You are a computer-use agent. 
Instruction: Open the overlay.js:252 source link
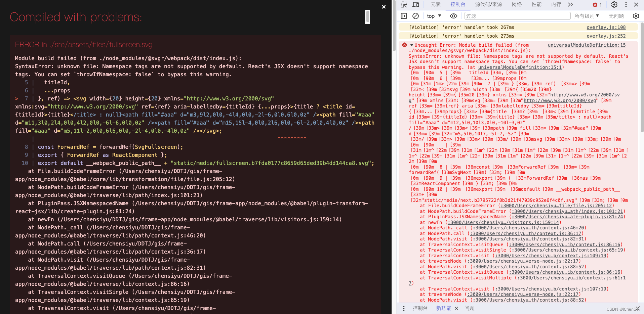click(x=606, y=36)
